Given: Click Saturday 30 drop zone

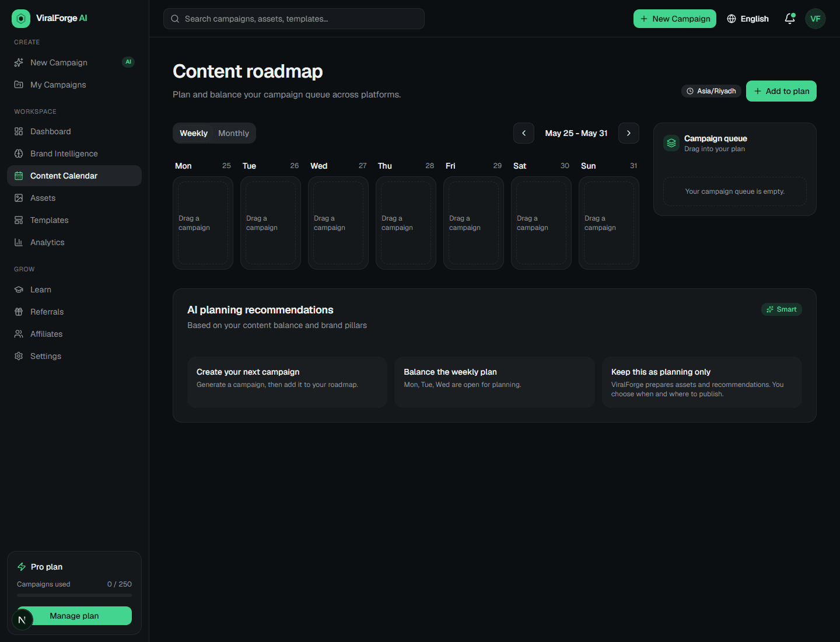Looking at the screenshot, I should [x=541, y=223].
